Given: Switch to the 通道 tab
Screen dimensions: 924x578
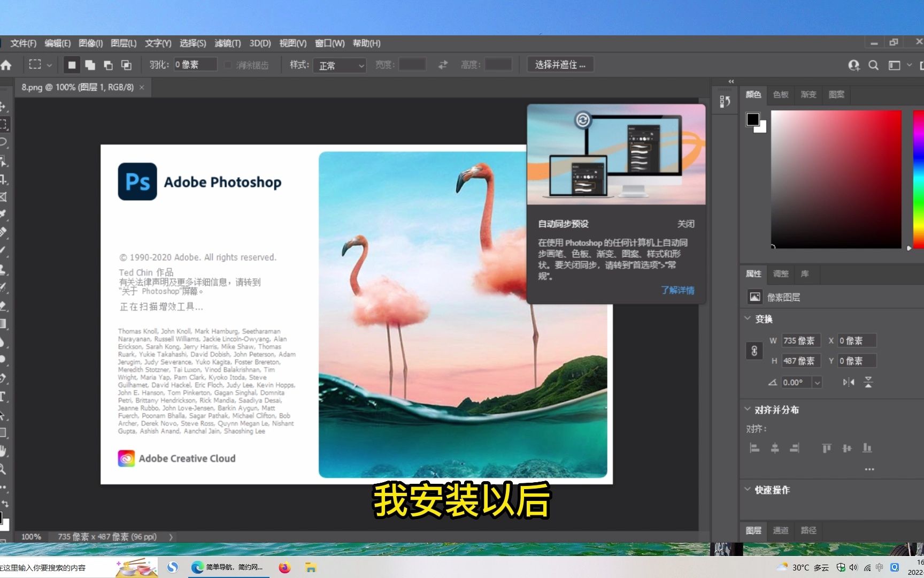Looking at the screenshot, I should coord(781,530).
